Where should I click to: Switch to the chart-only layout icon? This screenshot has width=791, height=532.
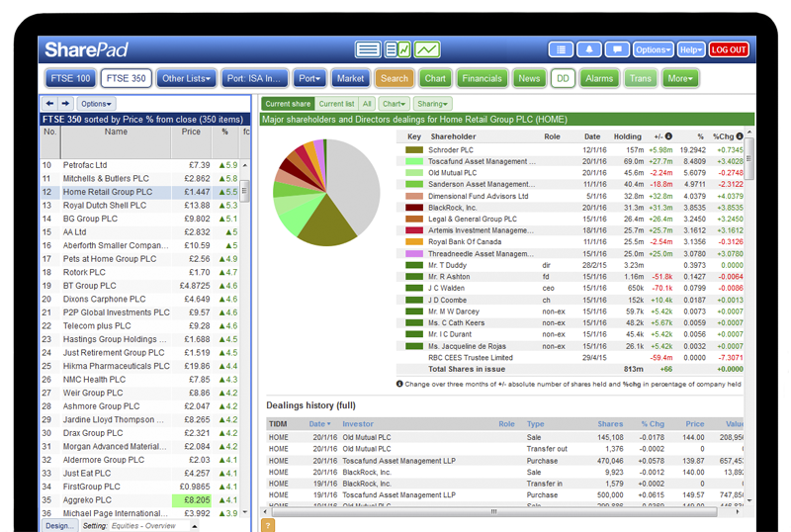pos(427,49)
